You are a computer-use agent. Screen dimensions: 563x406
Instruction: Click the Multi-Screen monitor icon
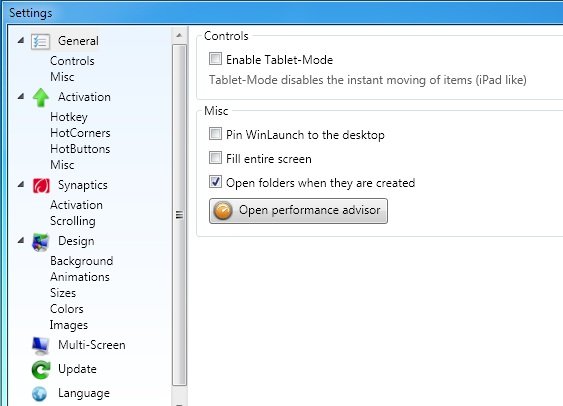40,345
